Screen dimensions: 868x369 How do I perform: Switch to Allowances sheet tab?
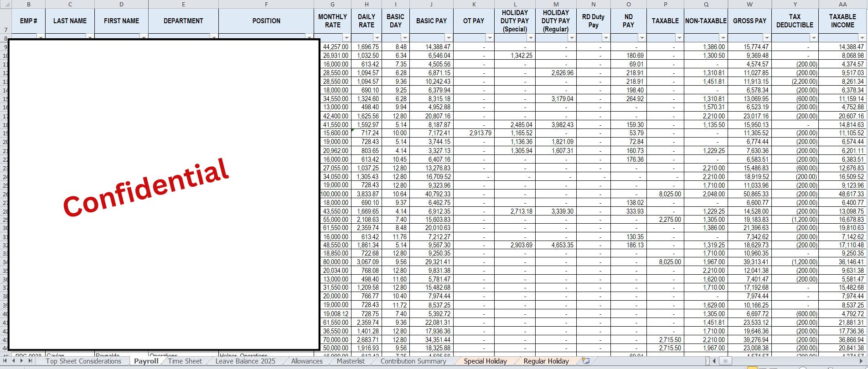307,361
